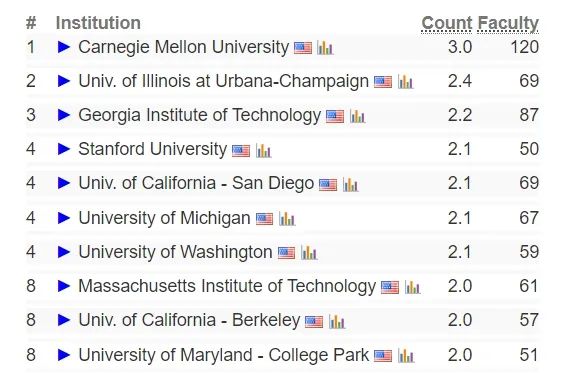Click the US flag icon beside Univ. of Illinois
Image resolution: width=576 pixels, height=373 pixels.
383,82
